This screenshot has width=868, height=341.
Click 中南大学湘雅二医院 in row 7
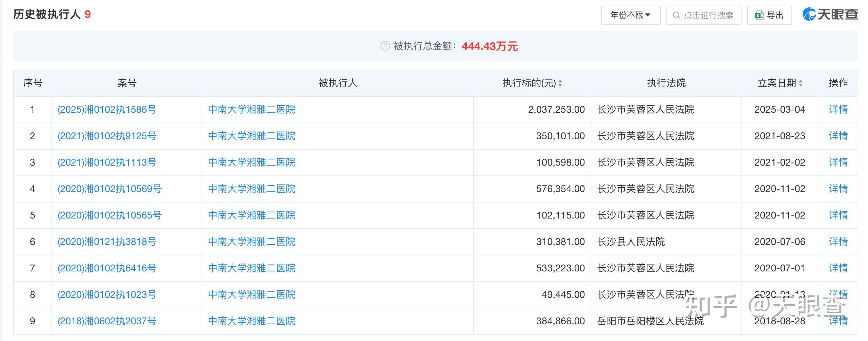coord(252,268)
